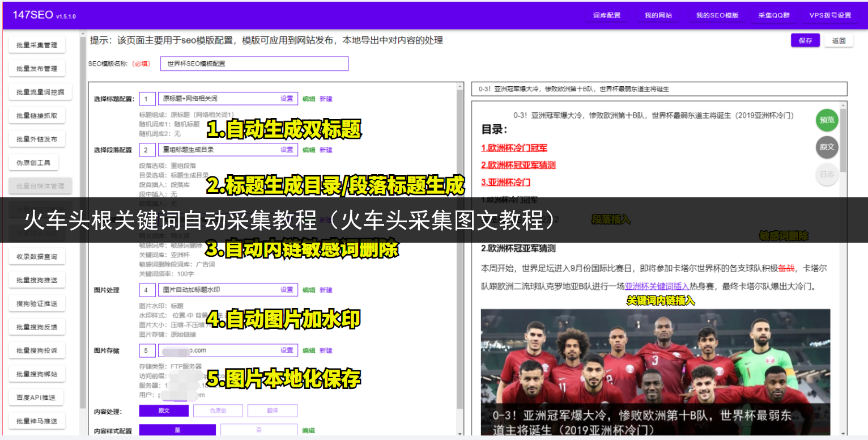Click 设置 in the title config row
The width and height of the screenshot is (868, 440).
coord(287,99)
